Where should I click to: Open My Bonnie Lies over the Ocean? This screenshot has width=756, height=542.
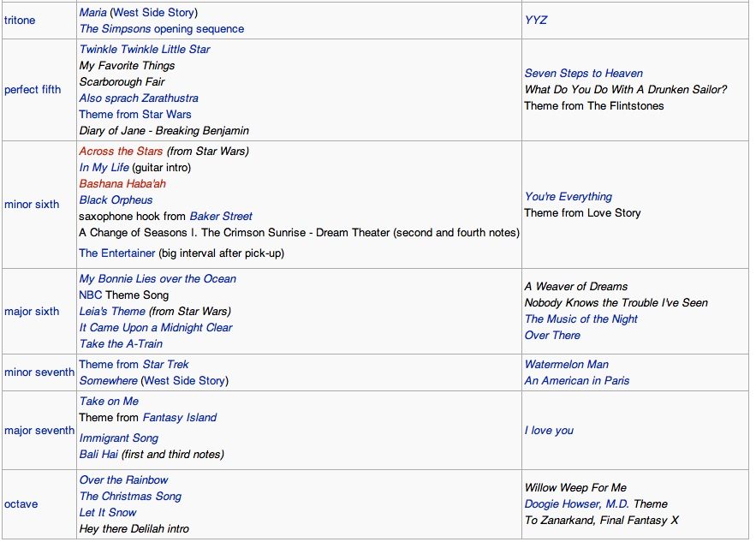[158, 279]
